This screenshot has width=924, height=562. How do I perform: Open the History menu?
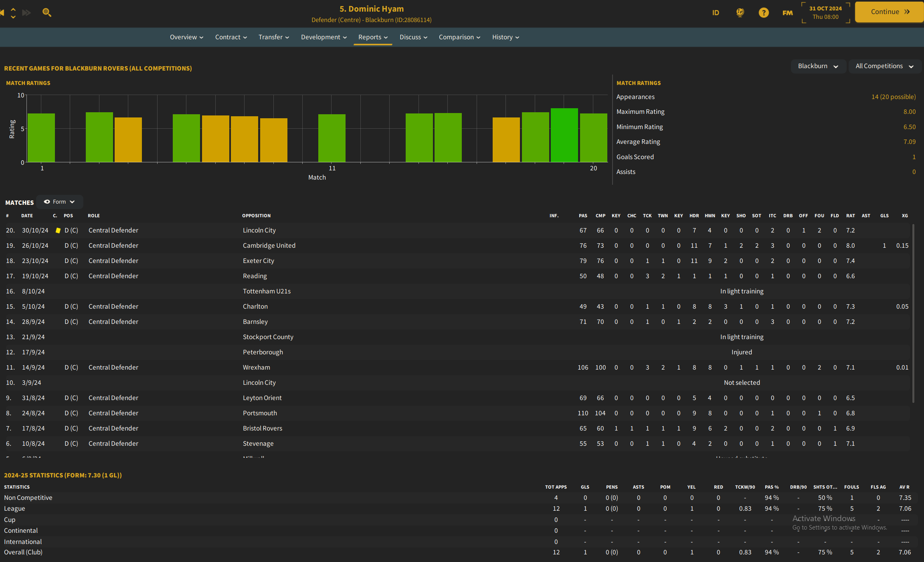pos(505,37)
